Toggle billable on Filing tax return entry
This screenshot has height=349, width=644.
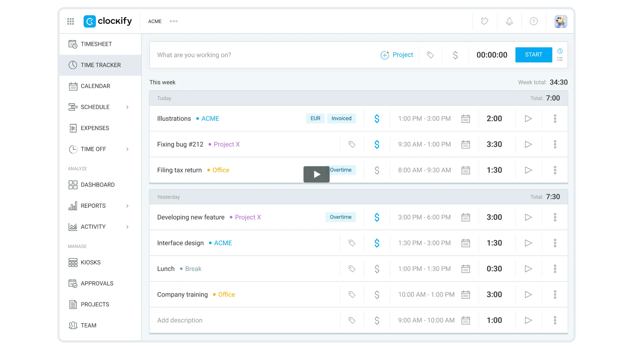pos(377,170)
